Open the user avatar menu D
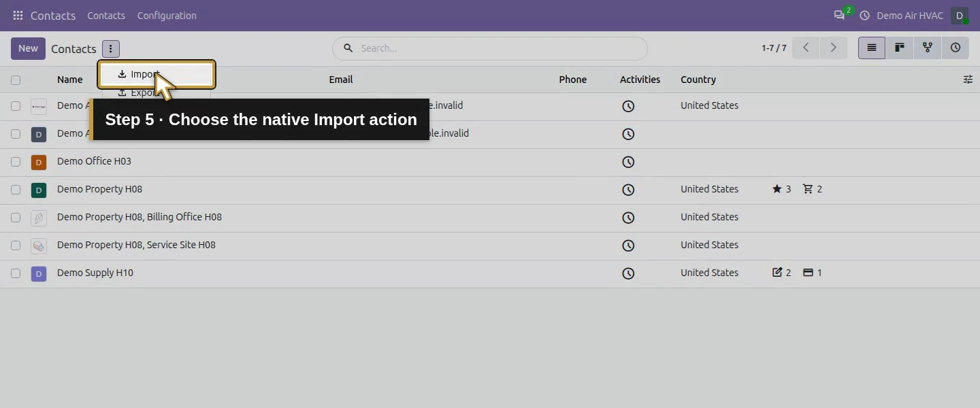Viewport: 980px width, 408px height. pos(960,15)
